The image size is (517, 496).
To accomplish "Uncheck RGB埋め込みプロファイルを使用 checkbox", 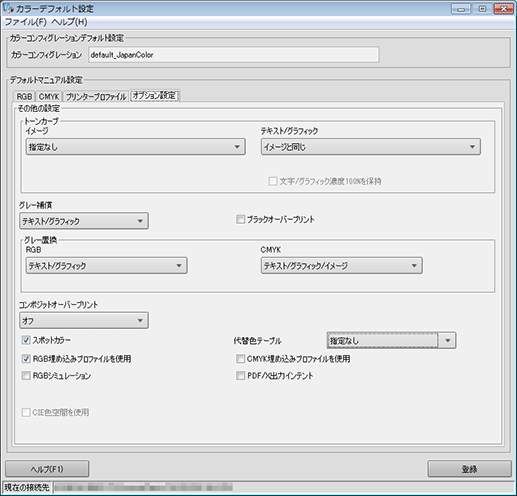I will tap(26, 359).
